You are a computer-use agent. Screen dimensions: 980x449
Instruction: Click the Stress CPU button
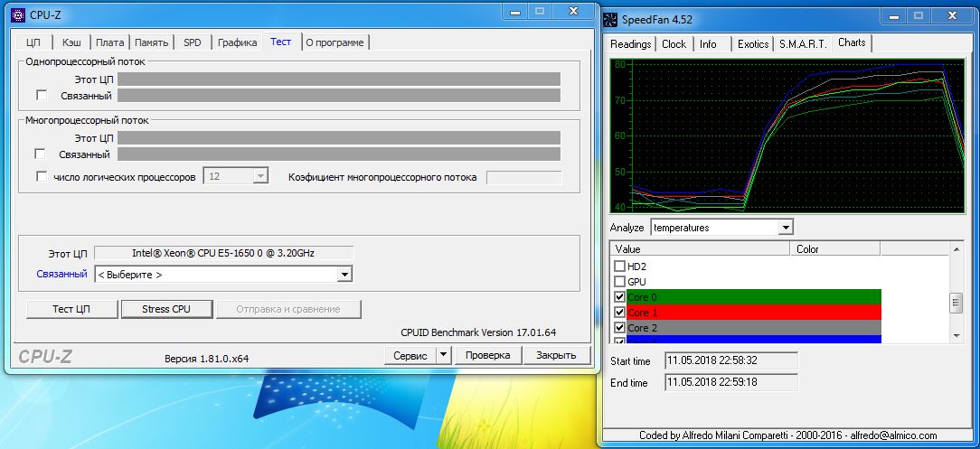pyautogui.click(x=166, y=309)
